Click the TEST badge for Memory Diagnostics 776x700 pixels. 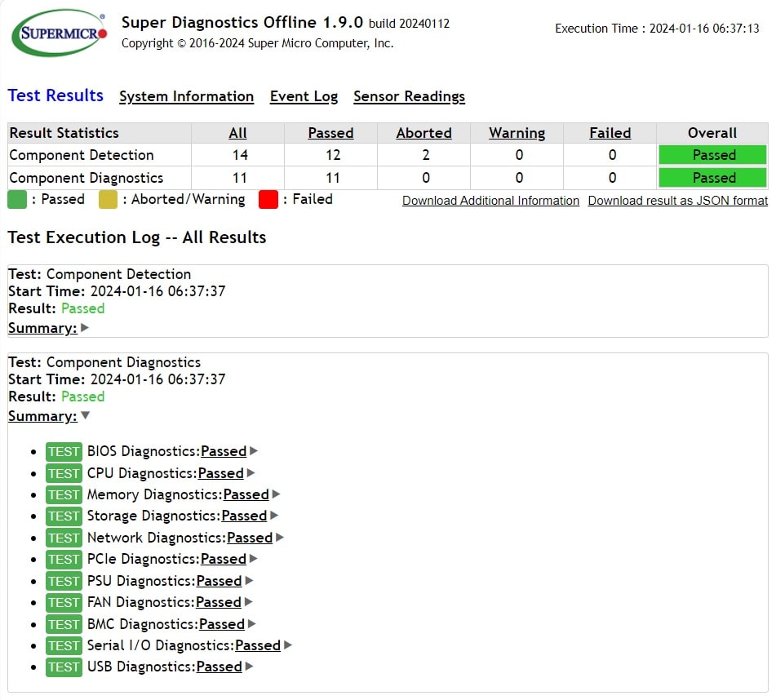[64, 494]
